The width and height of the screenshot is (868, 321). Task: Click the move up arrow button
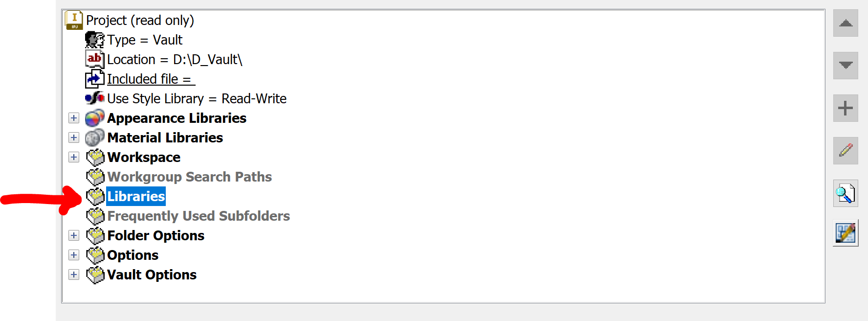[846, 23]
